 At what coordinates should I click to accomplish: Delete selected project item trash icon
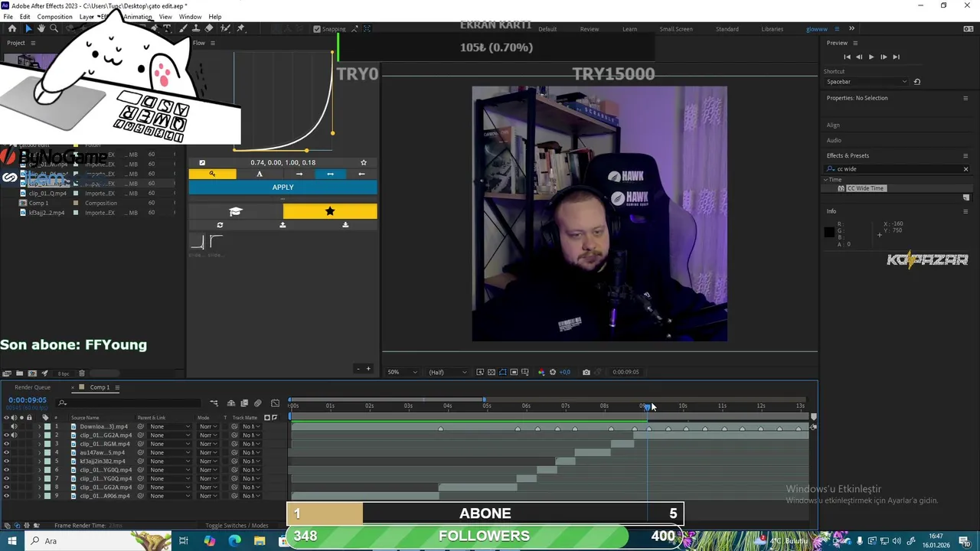coord(82,373)
